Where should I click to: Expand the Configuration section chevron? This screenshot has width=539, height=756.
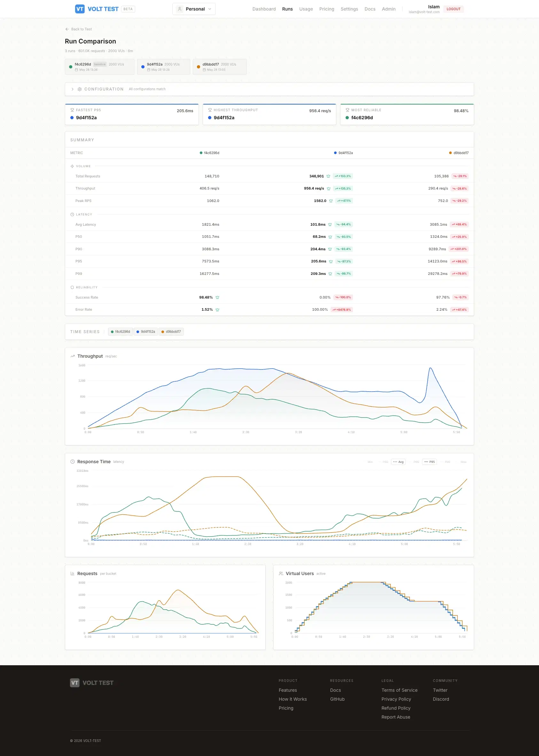(x=72, y=89)
